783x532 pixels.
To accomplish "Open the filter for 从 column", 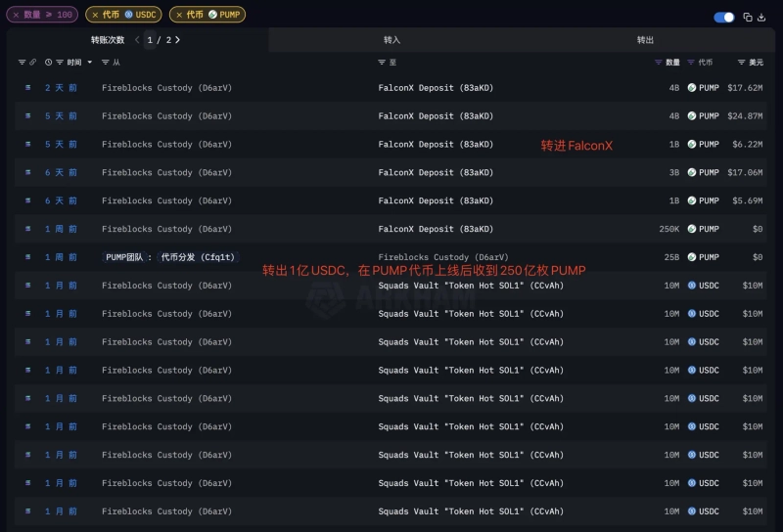I will pyautogui.click(x=106, y=62).
